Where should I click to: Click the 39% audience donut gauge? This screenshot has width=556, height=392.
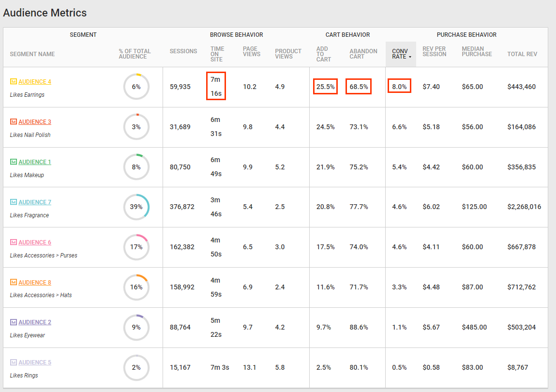[136, 207]
